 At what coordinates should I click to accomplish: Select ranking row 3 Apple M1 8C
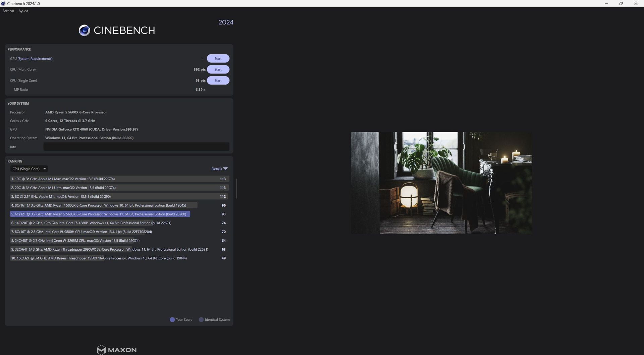pos(119,196)
